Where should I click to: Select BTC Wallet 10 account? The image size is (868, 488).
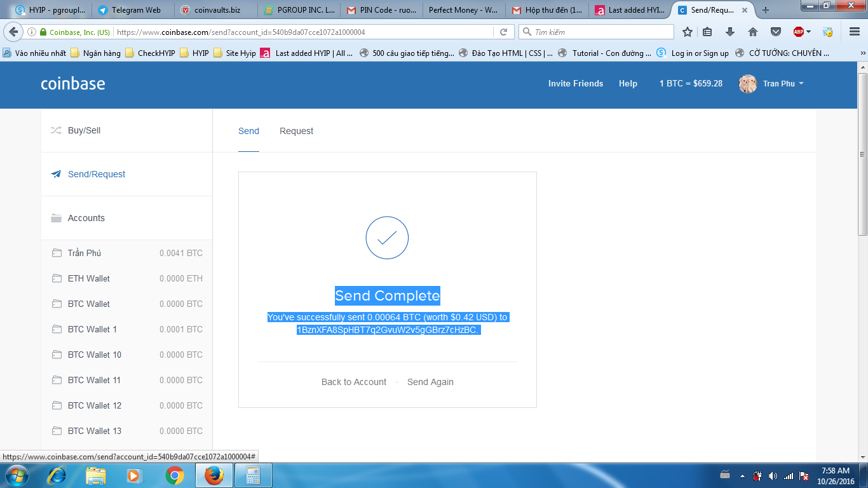point(126,355)
